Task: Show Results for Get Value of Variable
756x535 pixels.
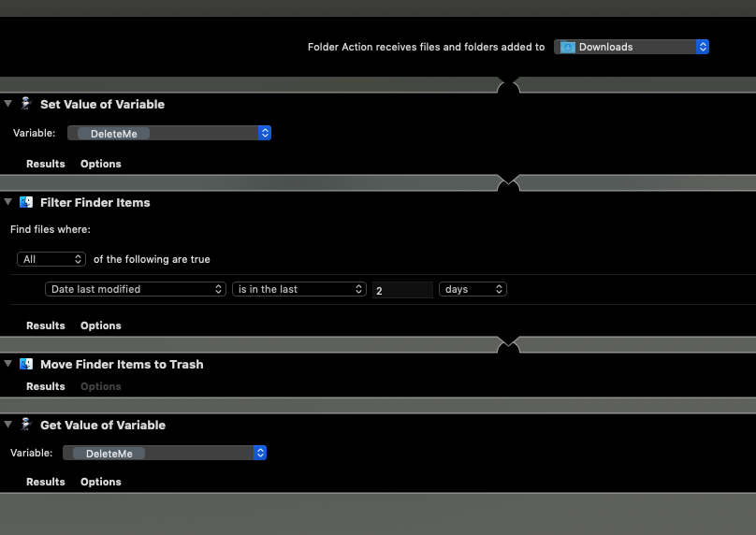Action: click(x=45, y=482)
